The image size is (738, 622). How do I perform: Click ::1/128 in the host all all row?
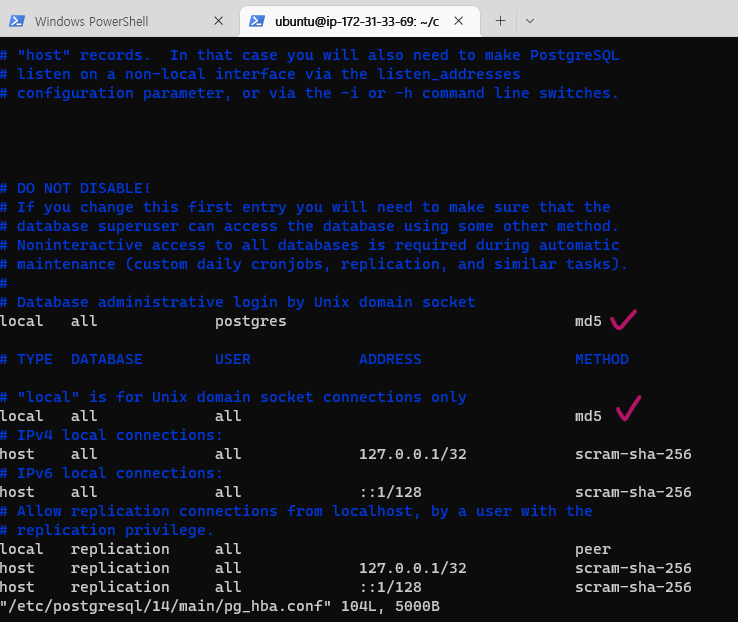390,492
